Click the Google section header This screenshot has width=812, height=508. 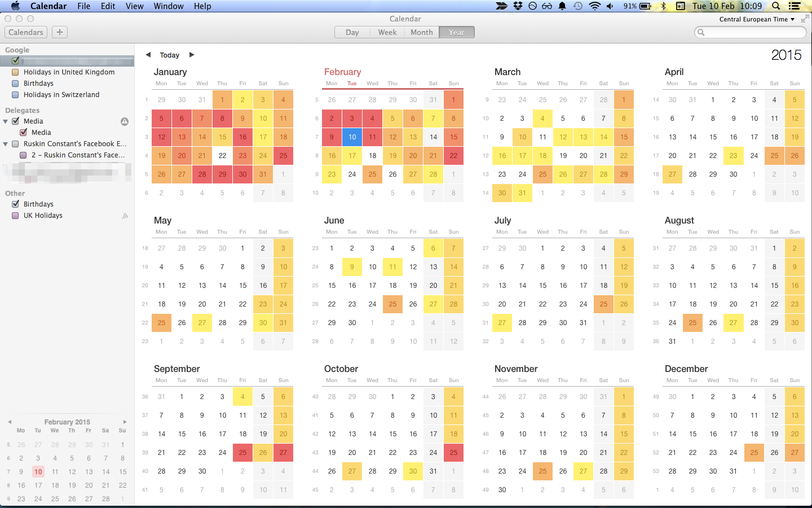point(17,50)
